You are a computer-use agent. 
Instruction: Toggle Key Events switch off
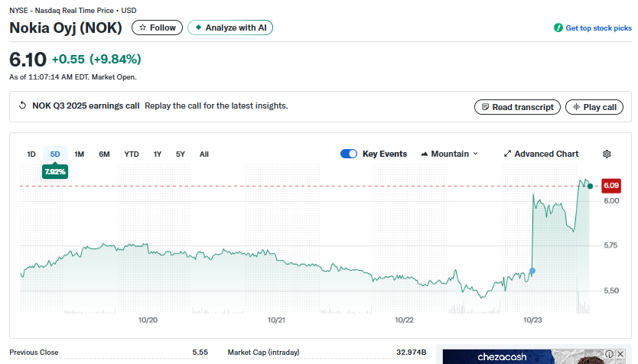349,154
